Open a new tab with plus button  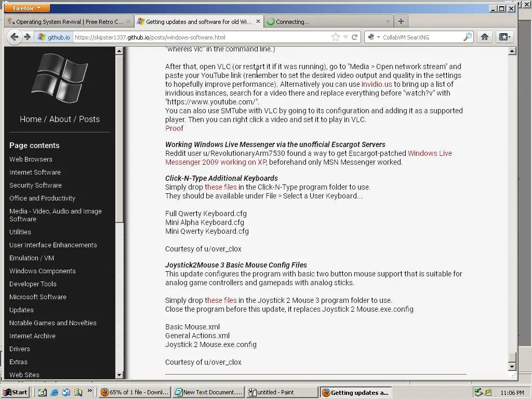tap(401, 21)
